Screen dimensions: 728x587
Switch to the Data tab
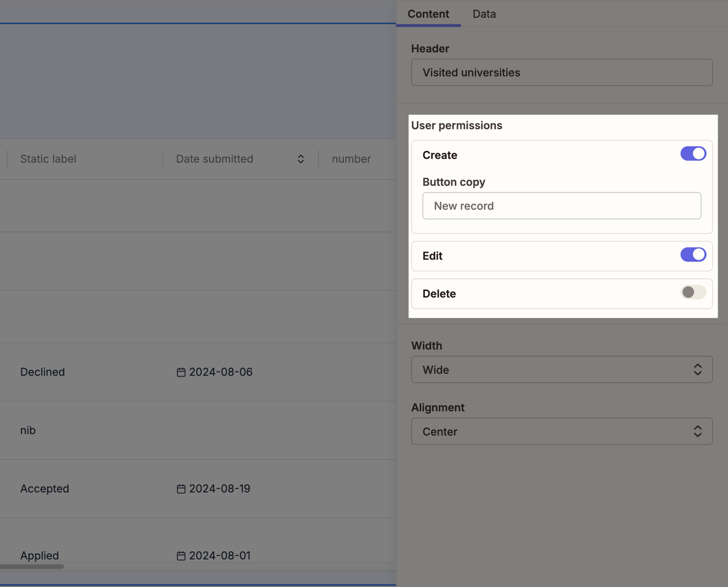(484, 14)
